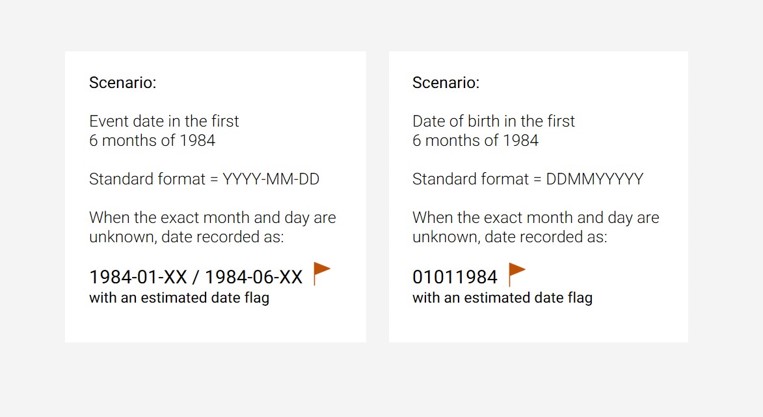This screenshot has height=417, width=763.
Task: Click the "Date of birth in the first" text
Action: [493, 121]
